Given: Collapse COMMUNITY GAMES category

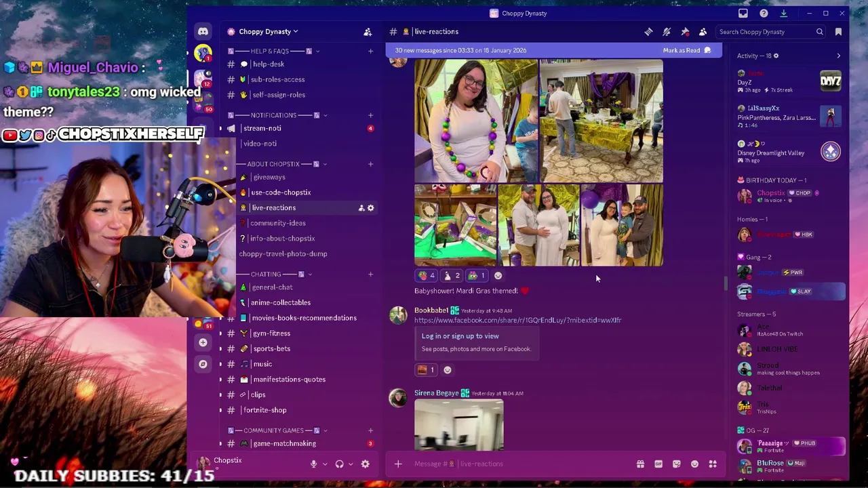Looking at the screenshot, I should [278, 430].
